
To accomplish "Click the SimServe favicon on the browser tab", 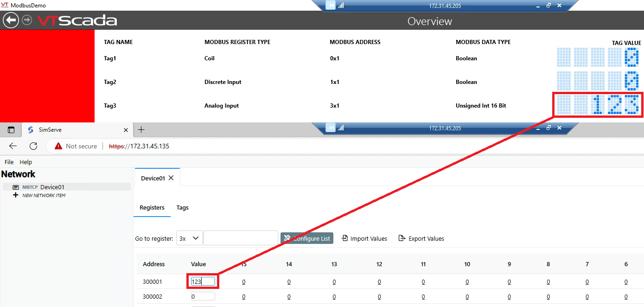I will click(29, 130).
